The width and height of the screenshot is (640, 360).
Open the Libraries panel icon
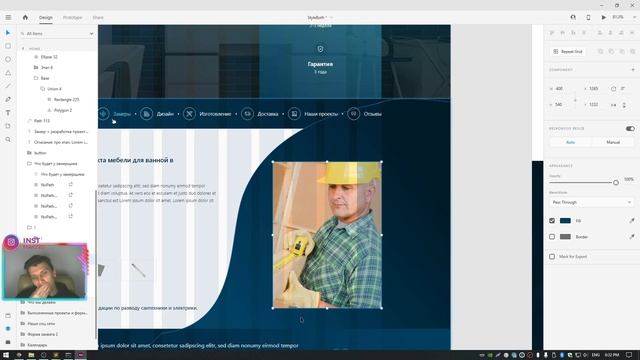pos(8,316)
